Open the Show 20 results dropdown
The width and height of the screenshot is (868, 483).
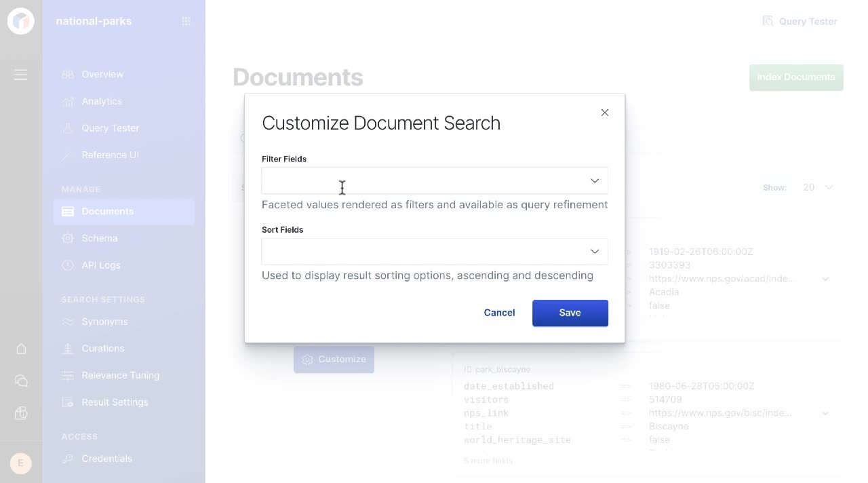(x=818, y=187)
